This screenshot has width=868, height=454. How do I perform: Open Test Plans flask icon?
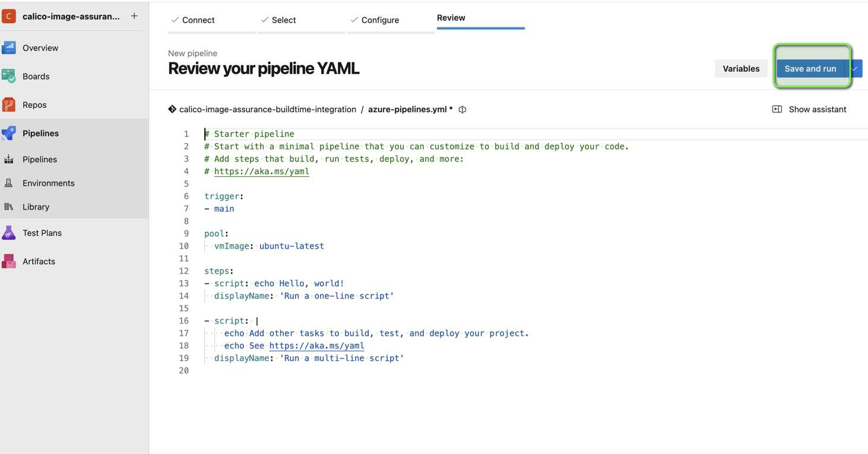(x=9, y=233)
